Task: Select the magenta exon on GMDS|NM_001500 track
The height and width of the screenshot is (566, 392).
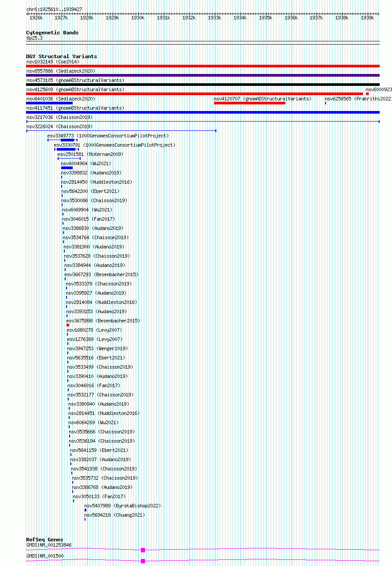Action: click(143, 561)
